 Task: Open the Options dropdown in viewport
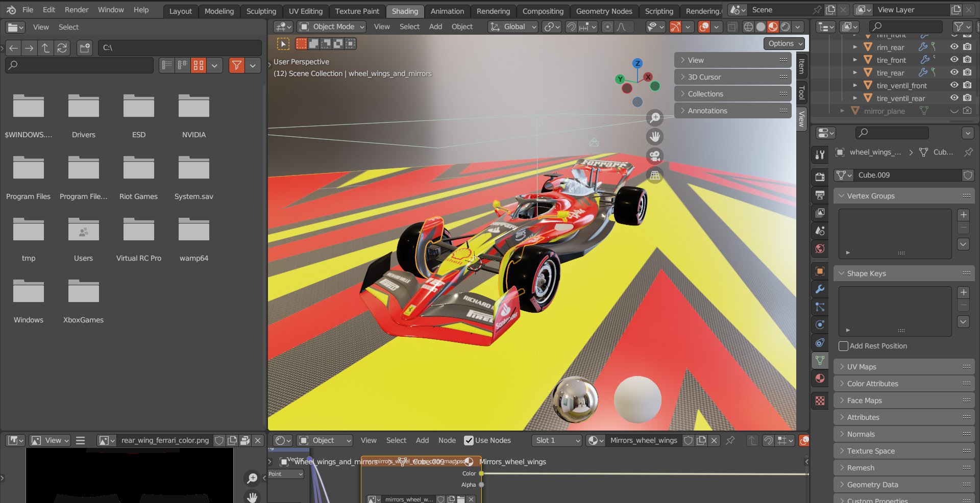pyautogui.click(x=784, y=44)
